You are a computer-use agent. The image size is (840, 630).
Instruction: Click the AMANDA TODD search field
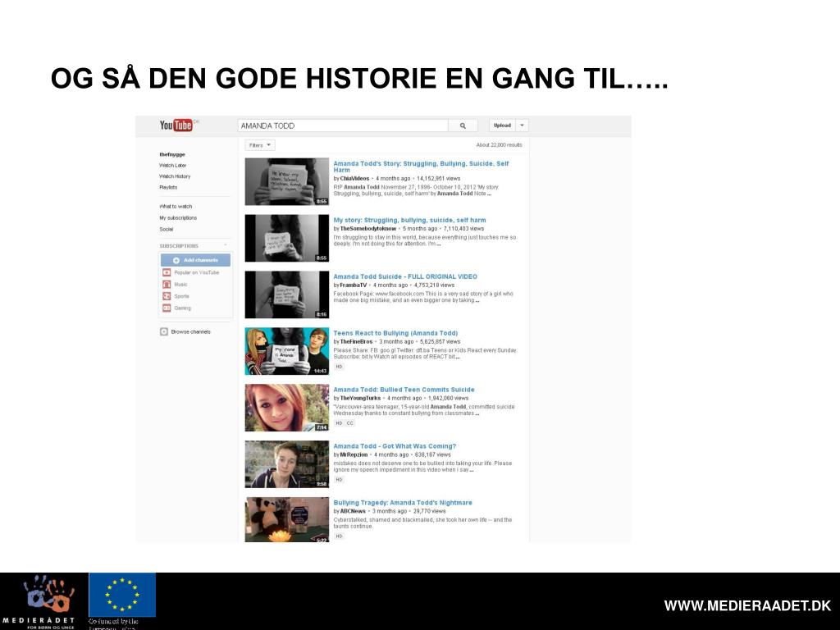tap(343, 126)
